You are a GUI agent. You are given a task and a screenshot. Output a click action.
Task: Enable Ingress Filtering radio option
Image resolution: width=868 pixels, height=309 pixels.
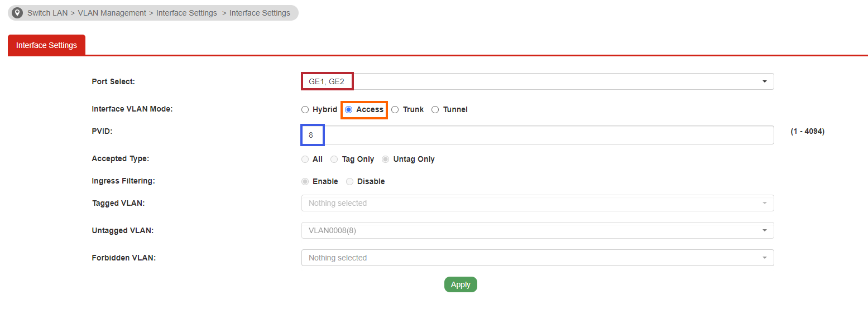coord(305,182)
